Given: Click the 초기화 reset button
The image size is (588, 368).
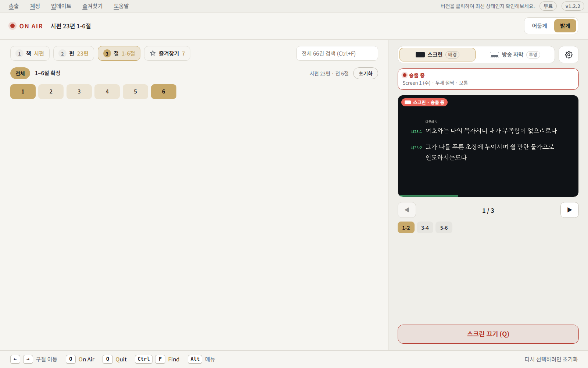Looking at the screenshot, I should (x=365, y=73).
